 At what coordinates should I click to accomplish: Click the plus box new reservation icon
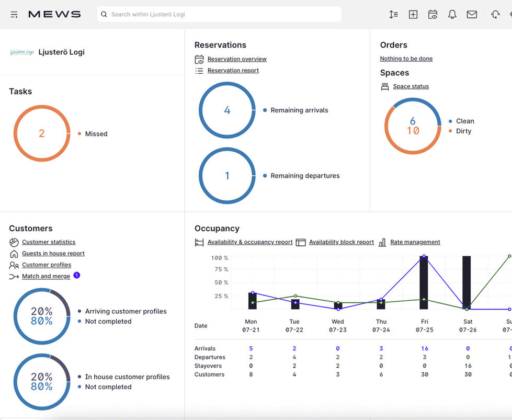(x=413, y=14)
